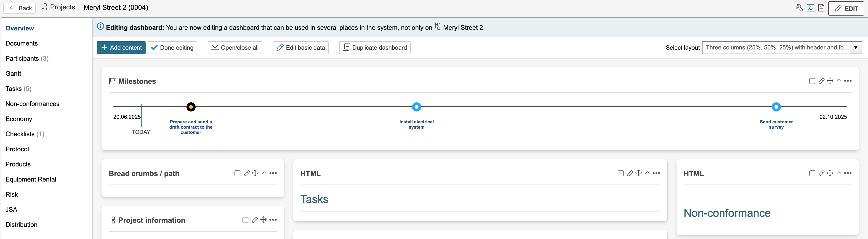The height and width of the screenshot is (239, 868).
Task: Open Gantt in the left sidebar
Action: [x=13, y=73]
